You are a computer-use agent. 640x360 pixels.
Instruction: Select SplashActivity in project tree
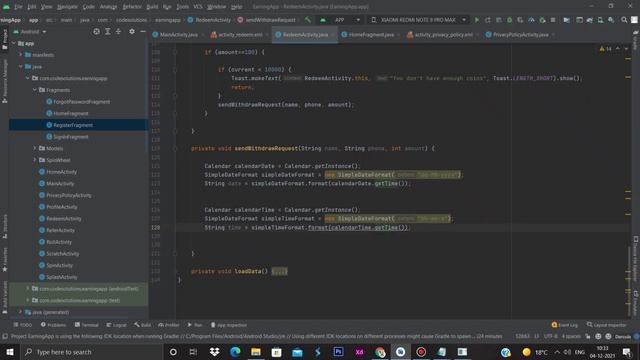pyautogui.click(x=61, y=277)
